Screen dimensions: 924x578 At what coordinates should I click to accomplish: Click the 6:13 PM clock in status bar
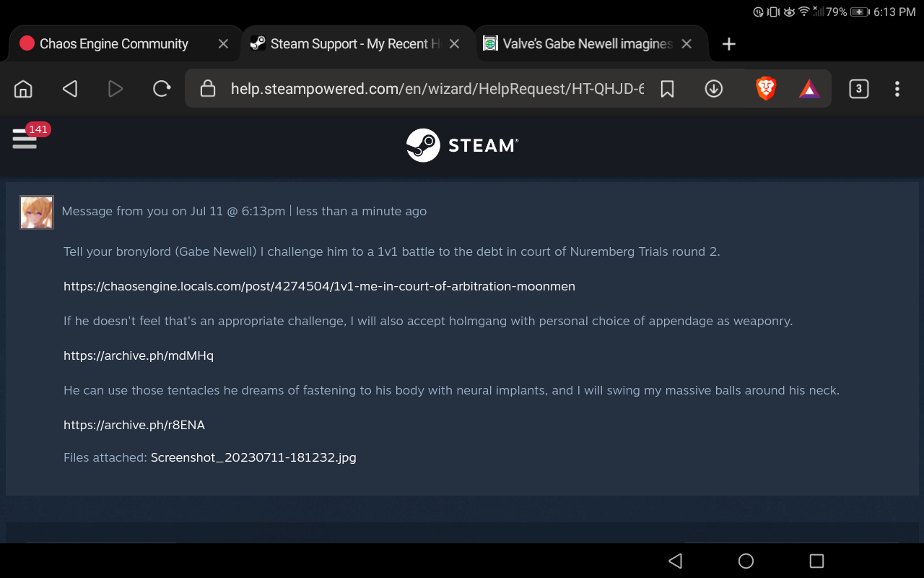click(894, 12)
